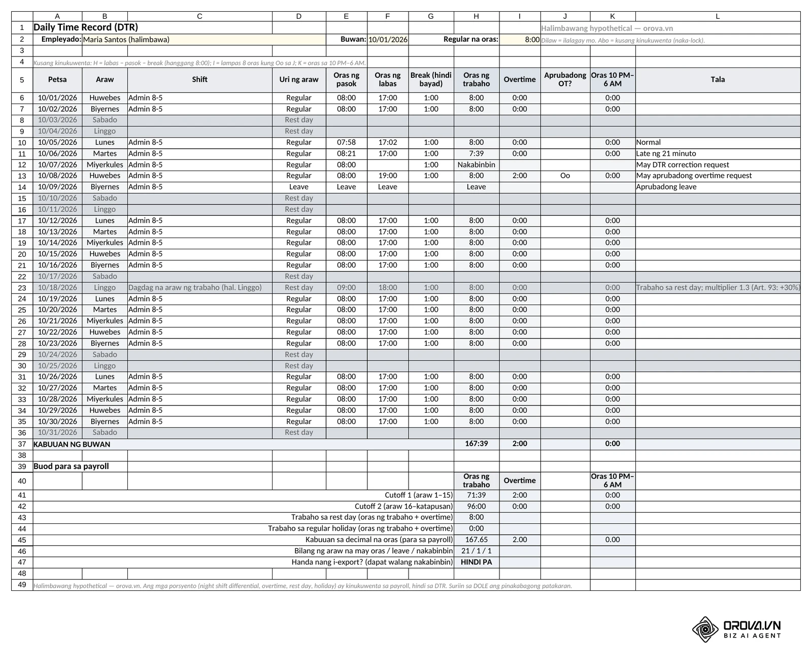This screenshot has width=812, height=663.
Task: Select the decimal hours total 167.65
Action: click(x=476, y=540)
